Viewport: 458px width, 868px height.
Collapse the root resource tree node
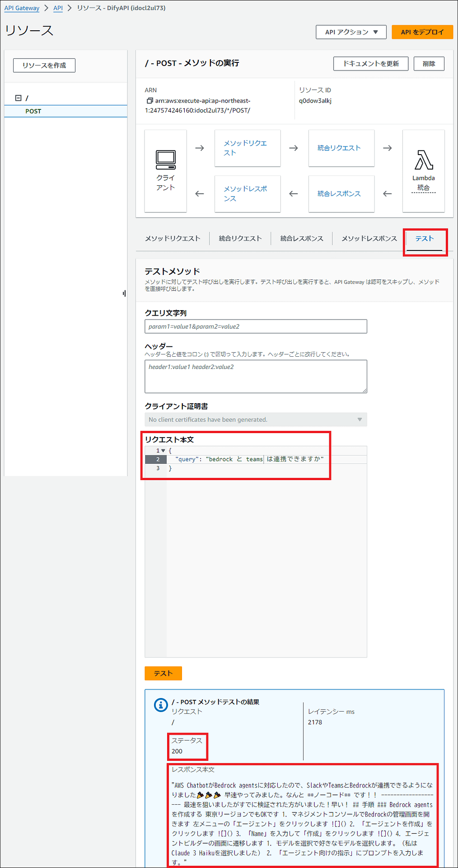(x=19, y=98)
